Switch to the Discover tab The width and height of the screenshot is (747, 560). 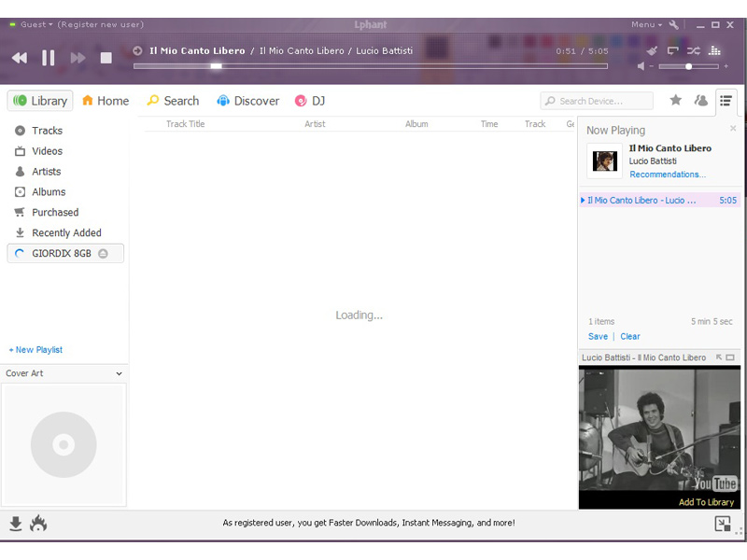pyautogui.click(x=248, y=101)
